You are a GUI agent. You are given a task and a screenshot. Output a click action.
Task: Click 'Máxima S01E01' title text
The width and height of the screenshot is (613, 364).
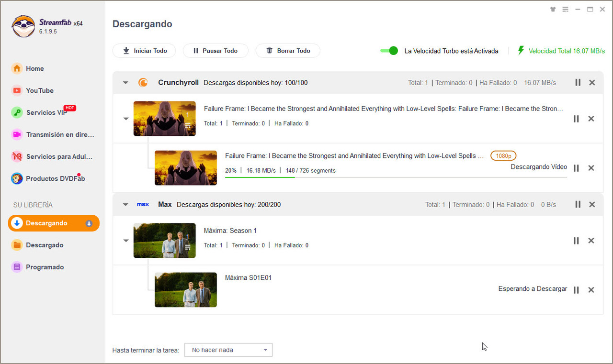tap(248, 277)
